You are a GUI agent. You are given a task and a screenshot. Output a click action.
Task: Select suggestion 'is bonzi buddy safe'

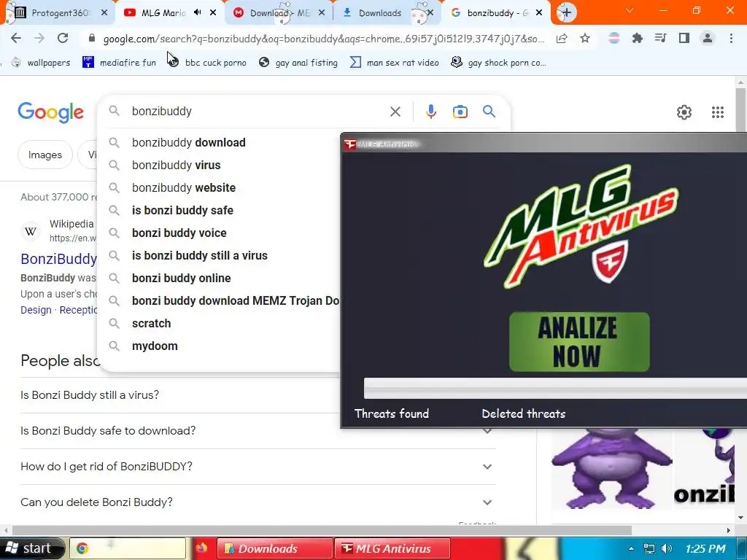220,211
